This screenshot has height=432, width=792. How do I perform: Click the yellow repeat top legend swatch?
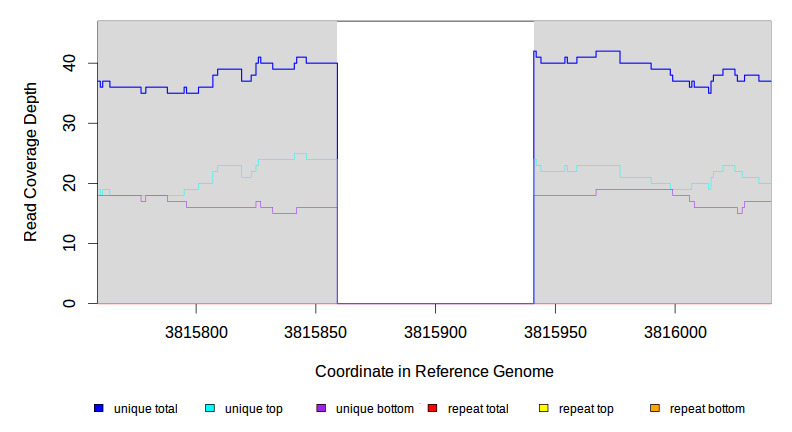(543, 408)
